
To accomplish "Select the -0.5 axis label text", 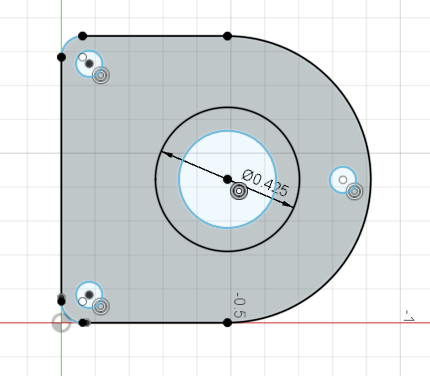I will [x=240, y=305].
